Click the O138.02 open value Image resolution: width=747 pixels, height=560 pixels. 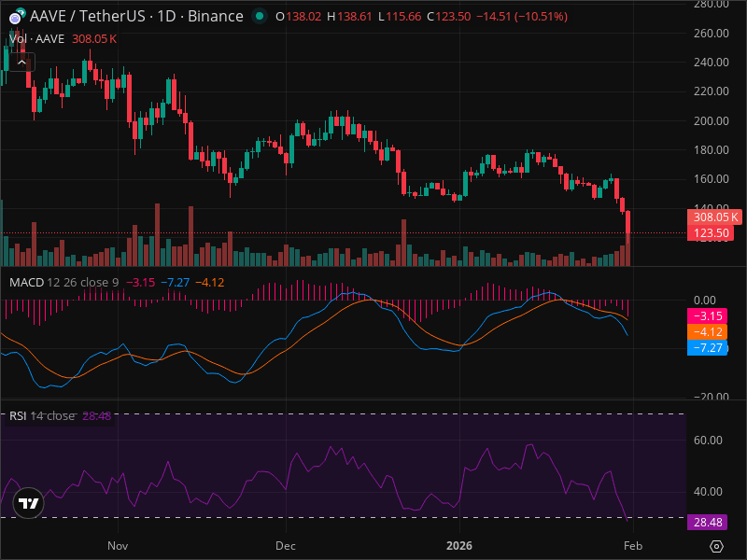click(299, 17)
